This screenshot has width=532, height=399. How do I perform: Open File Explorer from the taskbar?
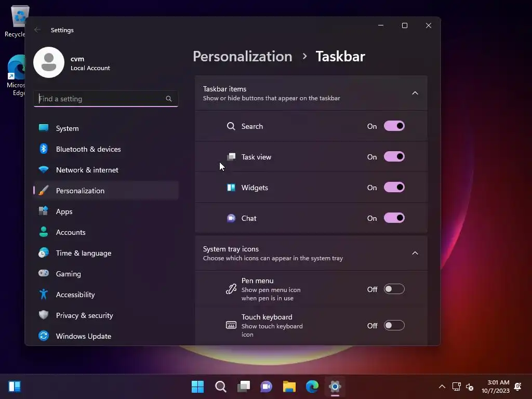point(289,387)
